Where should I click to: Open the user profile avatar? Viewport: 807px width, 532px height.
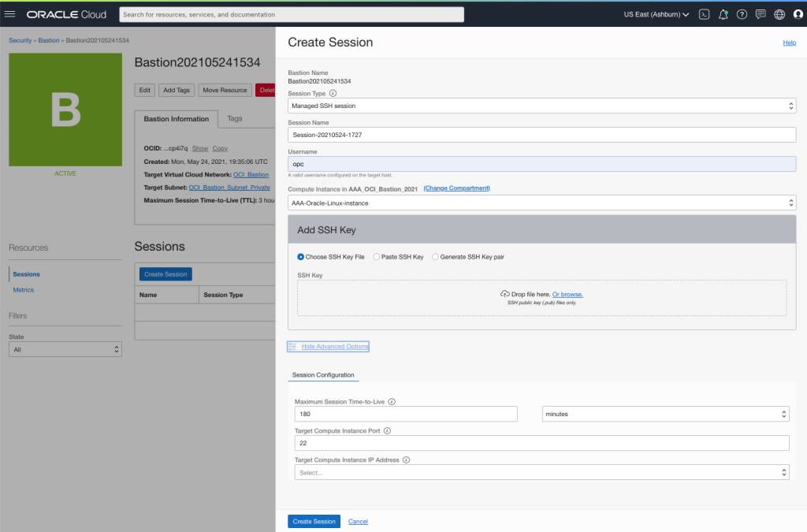pyautogui.click(x=796, y=13)
